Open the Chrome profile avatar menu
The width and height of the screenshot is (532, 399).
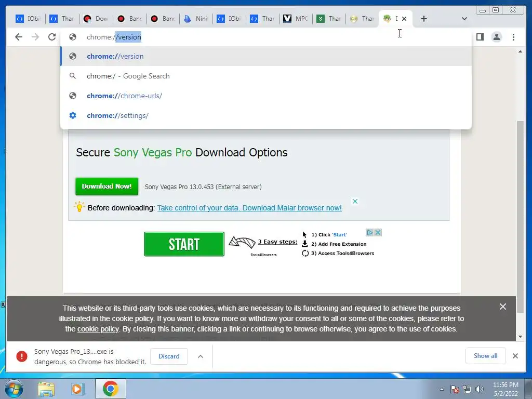pos(496,37)
